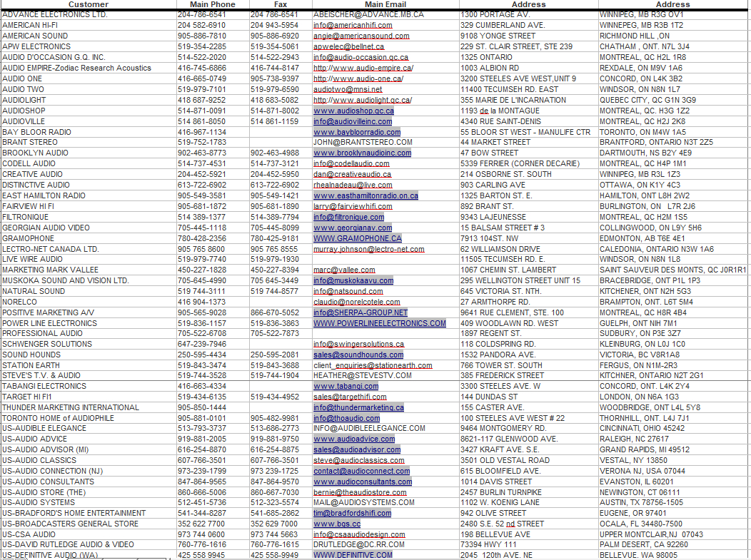Open the contact@audioconnect.com link
This screenshot has width=751, height=560.
pyautogui.click(x=362, y=471)
